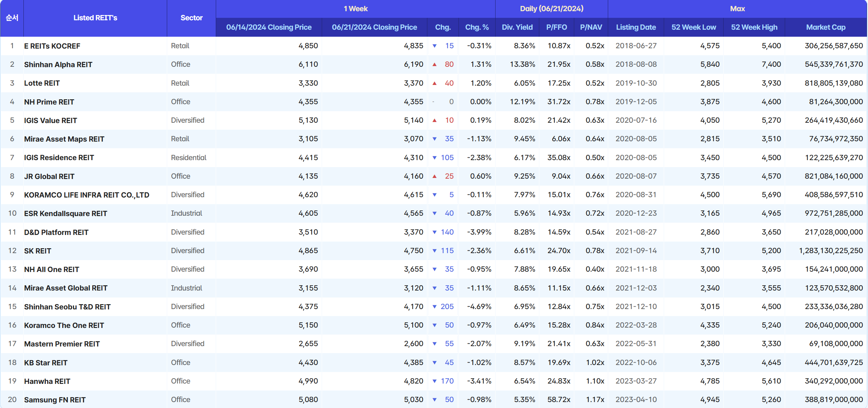The height and width of the screenshot is (408, 868).
Task: Click the down arrow in KB Star REIT row
Action: [x=434, y=363]
